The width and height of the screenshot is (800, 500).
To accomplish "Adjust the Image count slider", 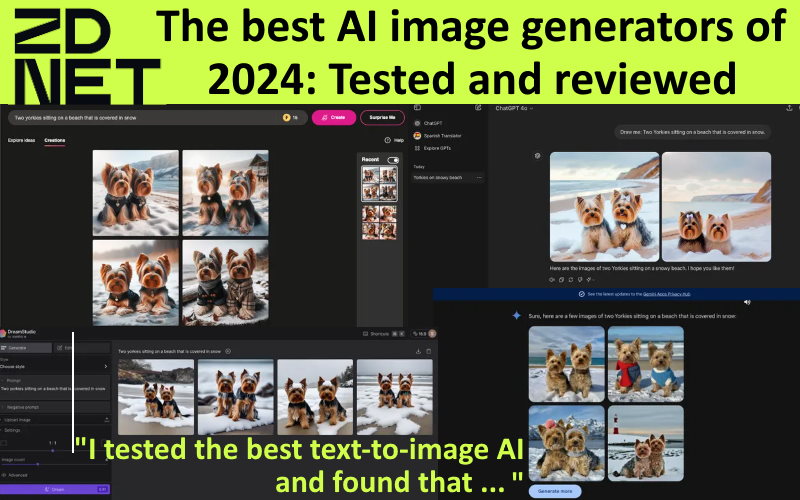I will click(38, 464).
